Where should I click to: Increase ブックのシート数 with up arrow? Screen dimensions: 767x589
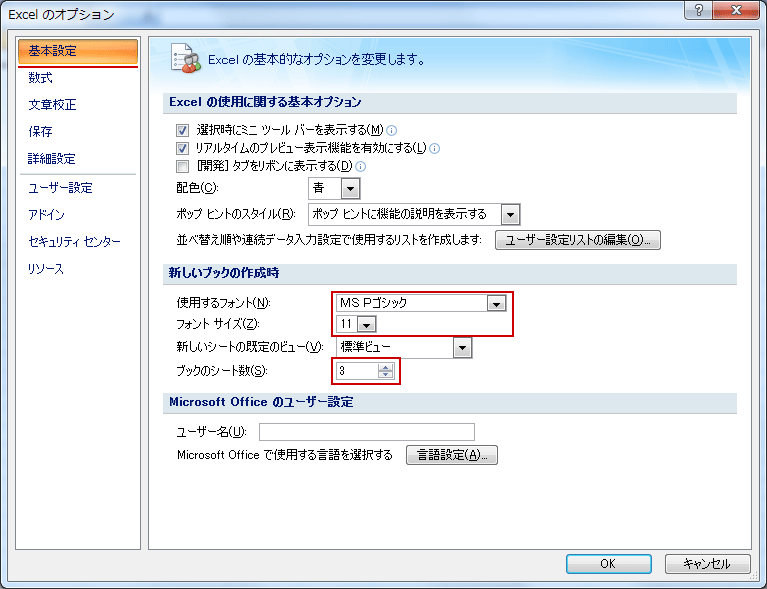385,367
